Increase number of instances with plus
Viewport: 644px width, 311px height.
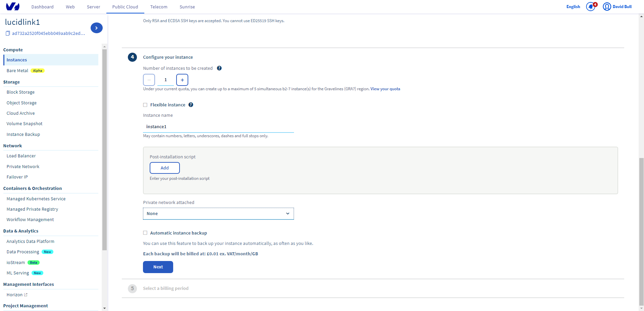[x=182, y=80]
